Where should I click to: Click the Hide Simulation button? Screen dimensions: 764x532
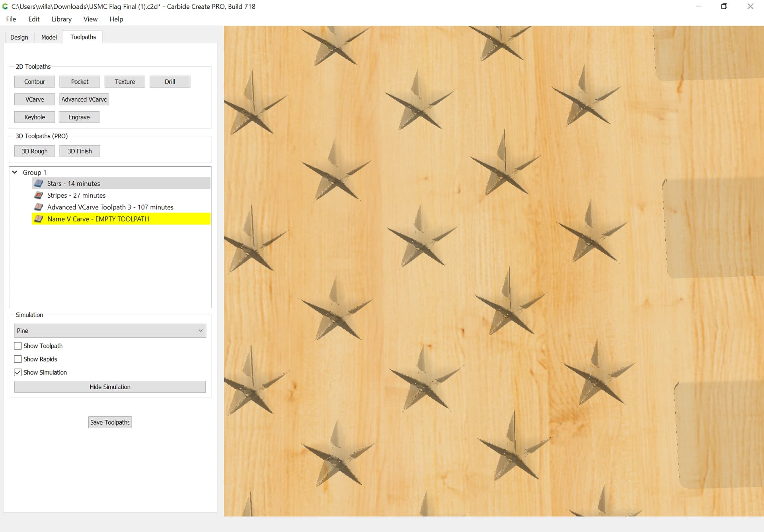point(110,387)
